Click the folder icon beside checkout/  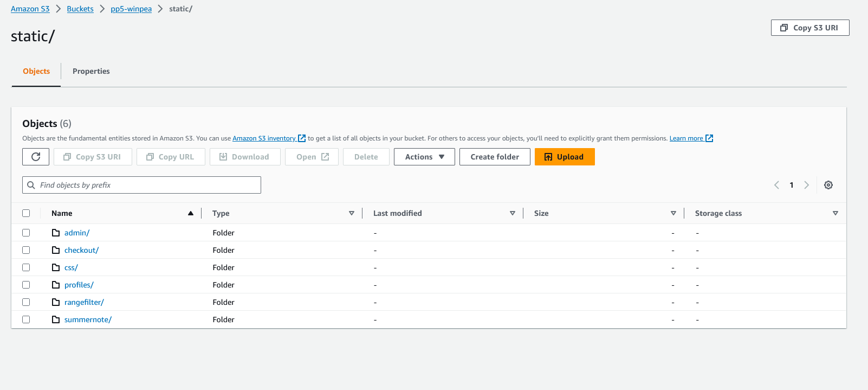click(56, 250)
